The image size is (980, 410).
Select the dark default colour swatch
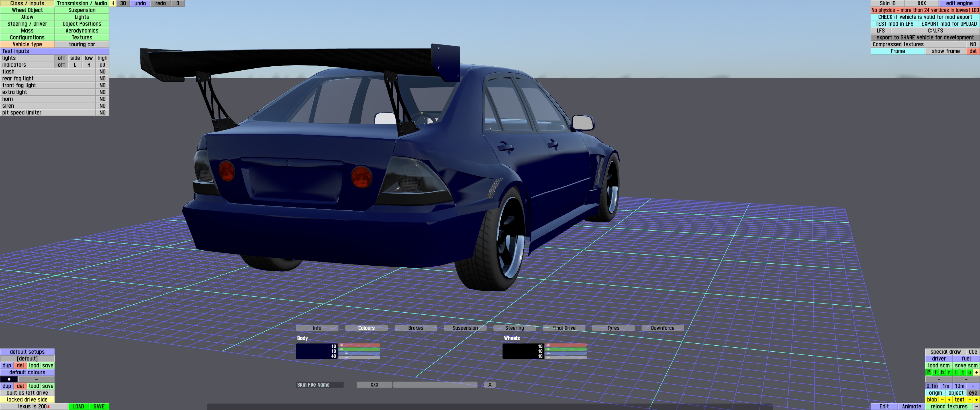tap(9, 379)
